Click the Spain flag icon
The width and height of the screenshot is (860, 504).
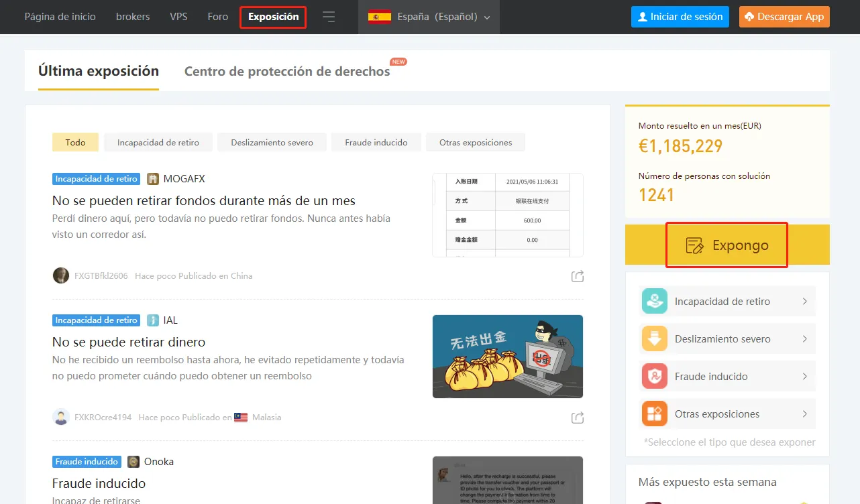point(380,17)
